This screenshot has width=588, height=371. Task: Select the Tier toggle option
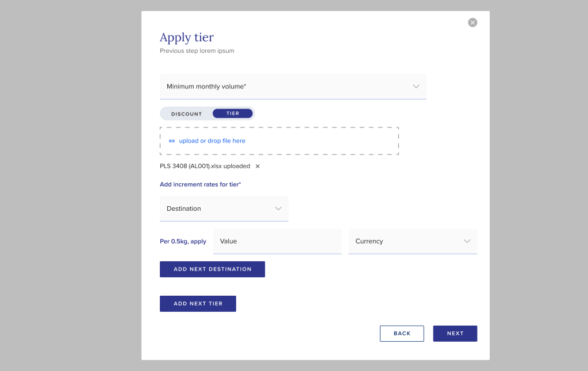[233, 114]
